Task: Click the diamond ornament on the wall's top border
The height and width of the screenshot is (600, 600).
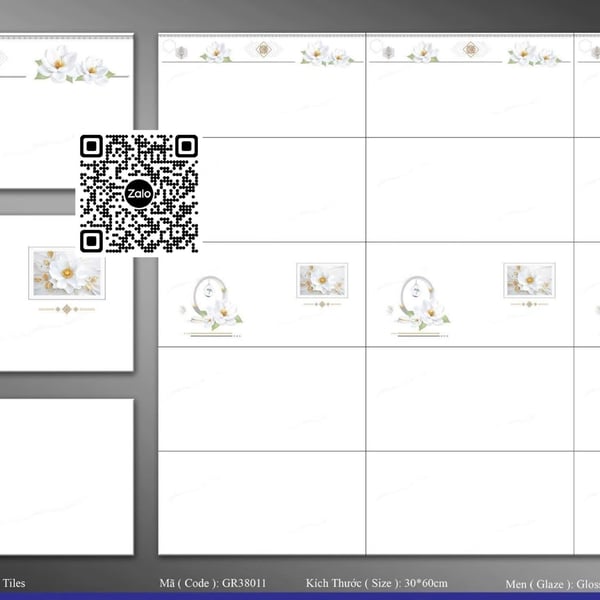Action: click(264, 49)
